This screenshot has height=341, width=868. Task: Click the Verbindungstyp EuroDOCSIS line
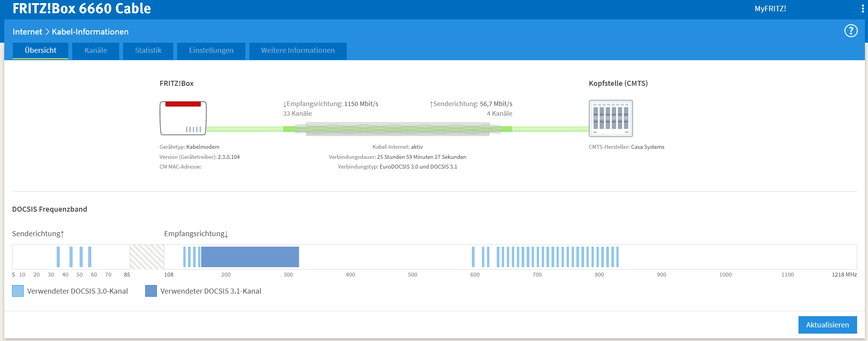[397, 167]
